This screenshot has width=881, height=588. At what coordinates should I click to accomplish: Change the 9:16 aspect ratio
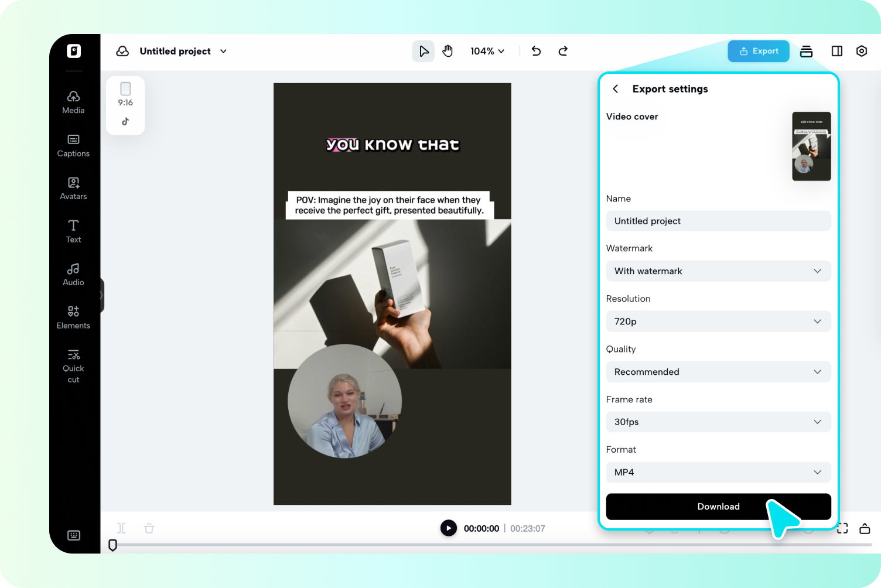point(125,94)
